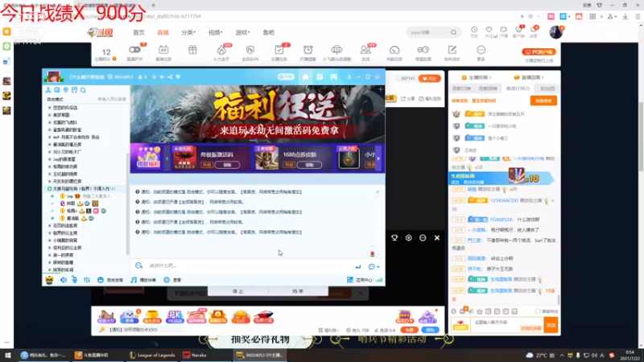Click the YY channel avatar logo
Image resolution: width=644 pixels, height=362 pixels.
coord(54,76)
